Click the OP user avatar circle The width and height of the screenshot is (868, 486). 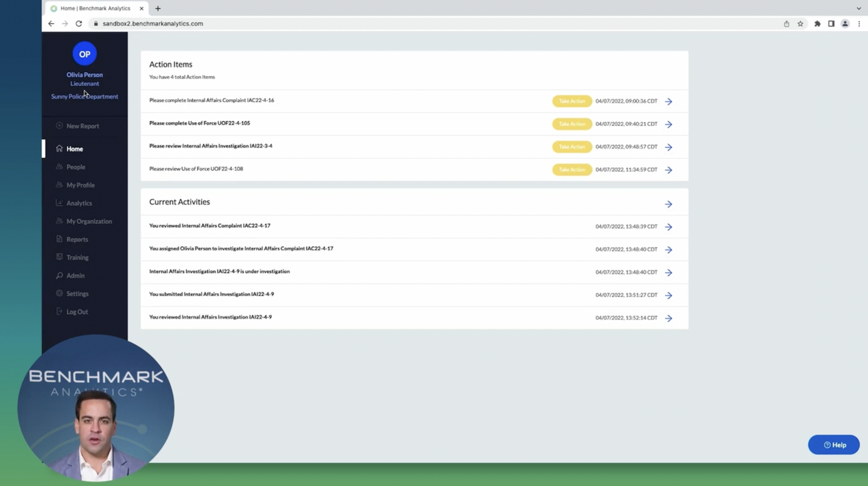pos(84,54)
